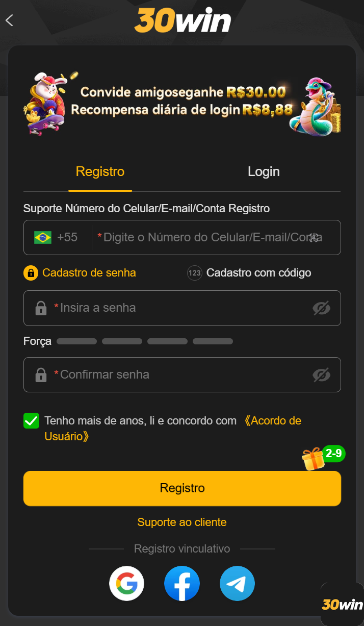Open the +55 country code selector

(58, 237)
